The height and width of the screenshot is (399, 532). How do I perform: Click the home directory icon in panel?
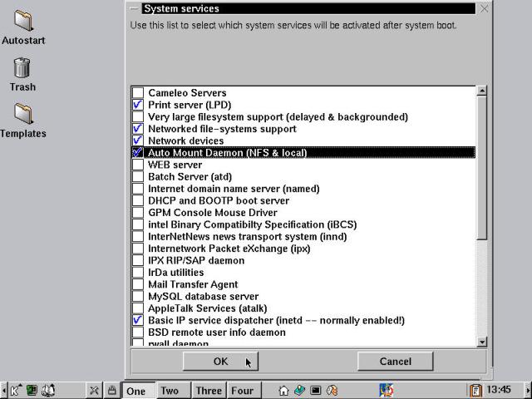283,390
